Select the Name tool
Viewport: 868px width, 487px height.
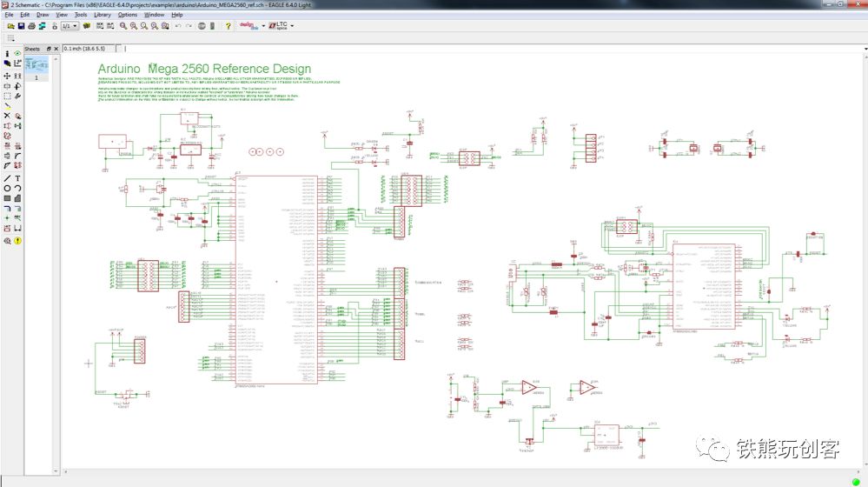[7, 146]
